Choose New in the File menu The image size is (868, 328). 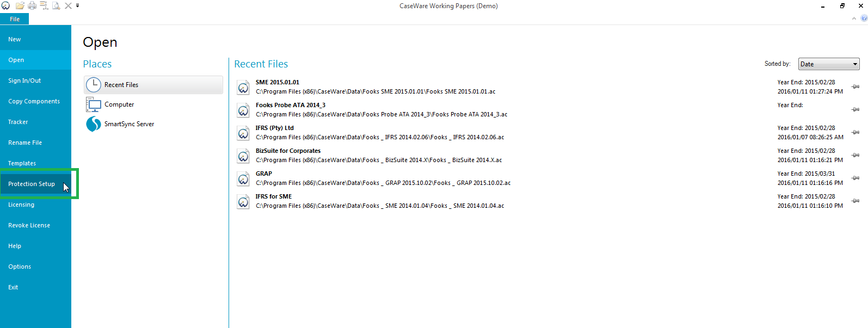pos(35,39)
